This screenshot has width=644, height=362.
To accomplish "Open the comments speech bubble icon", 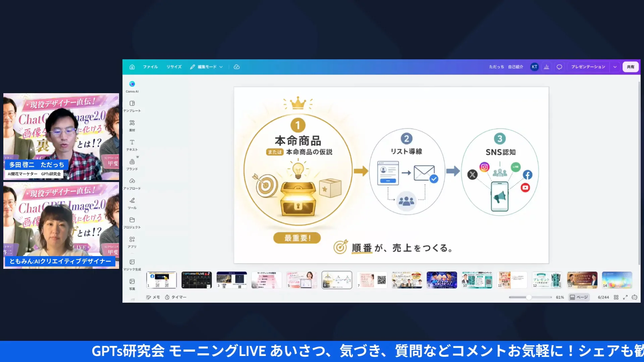I will [559, 67].
